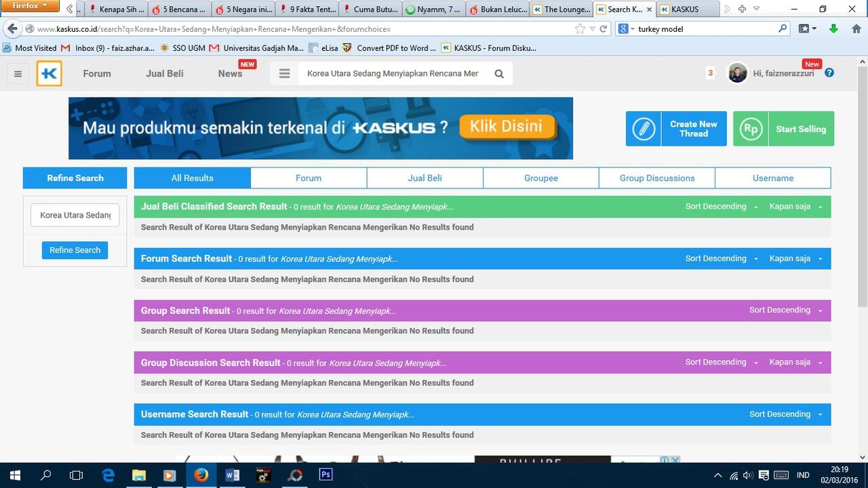Switch to Group Discussions results tab

[657, 178]
